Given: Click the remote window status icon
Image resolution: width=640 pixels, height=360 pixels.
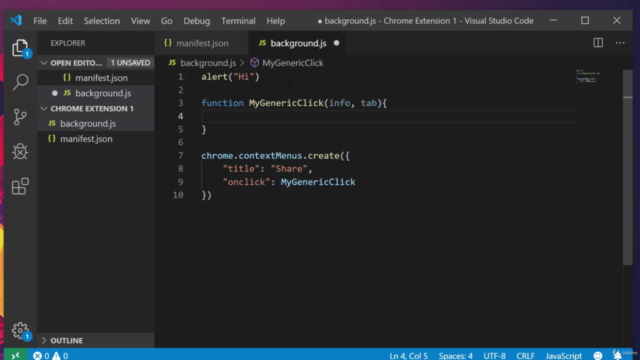Looking at the screenshot, I should pos(16,356).
